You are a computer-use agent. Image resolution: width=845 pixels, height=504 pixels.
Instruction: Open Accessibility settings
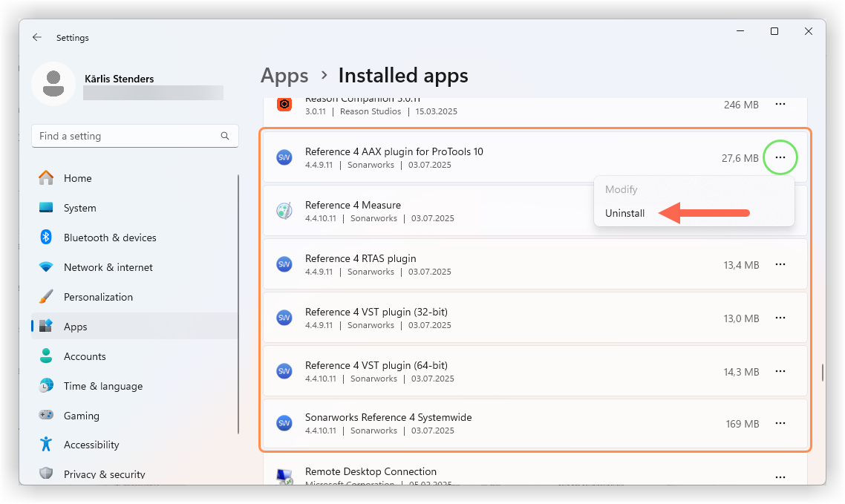click(x=91, y=445)
